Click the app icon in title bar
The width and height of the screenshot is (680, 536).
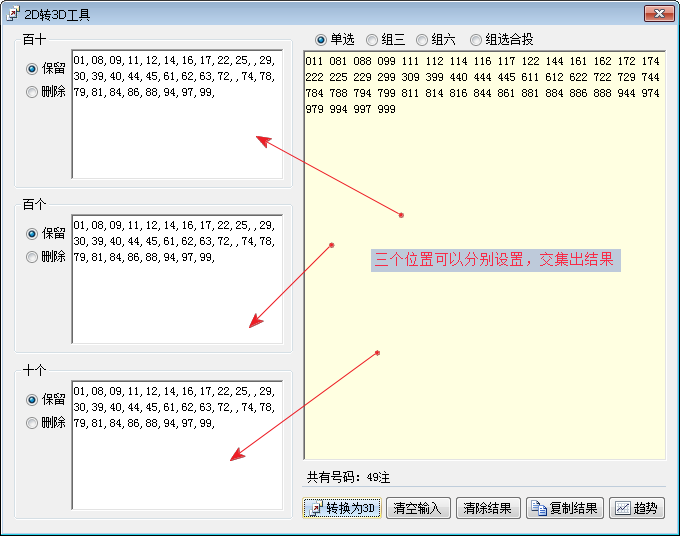point(12,13)
